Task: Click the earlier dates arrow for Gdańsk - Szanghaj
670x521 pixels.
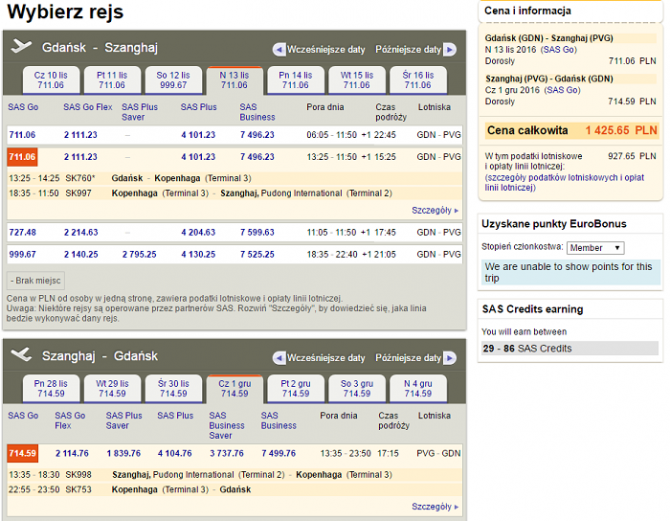Action: pos(279,50)
